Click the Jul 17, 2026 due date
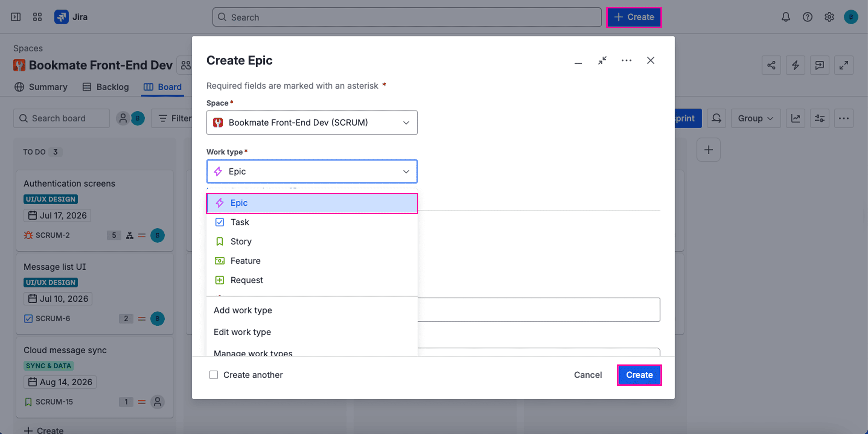Image resolution: width=868 pixels, height=434 pixels. (57, 215)
